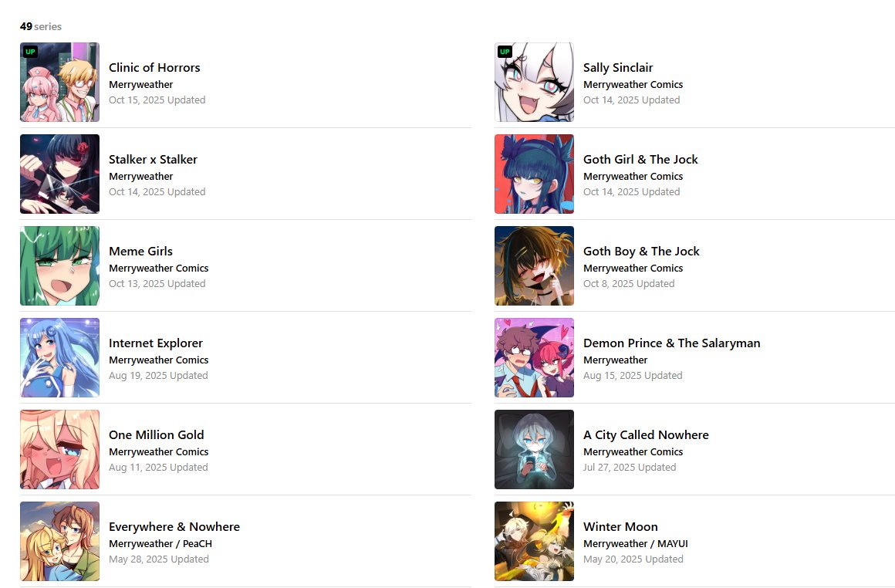Open the Goth Boy & The Jock cover
The width and height of the screenshot is (895, 588).
coord(534,266)
